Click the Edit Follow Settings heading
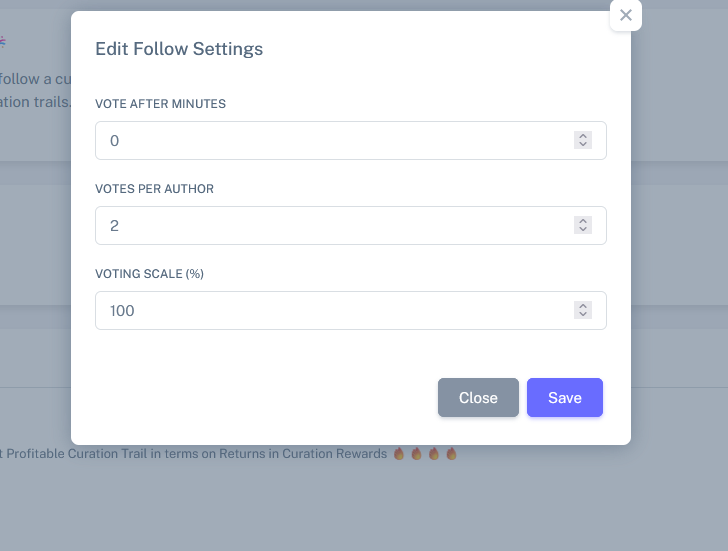Image resolution: width=728 pixels, height=551 pixels. [x=179, y=49]
